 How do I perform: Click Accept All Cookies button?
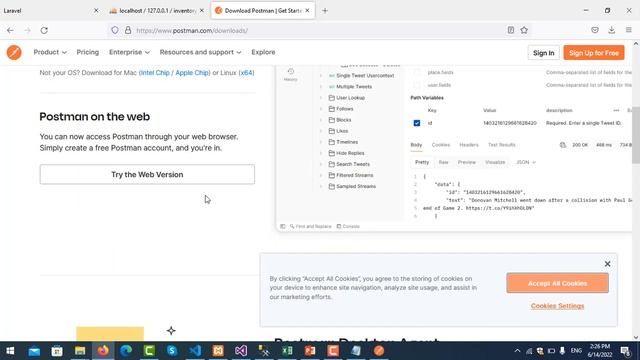point(558,283)
